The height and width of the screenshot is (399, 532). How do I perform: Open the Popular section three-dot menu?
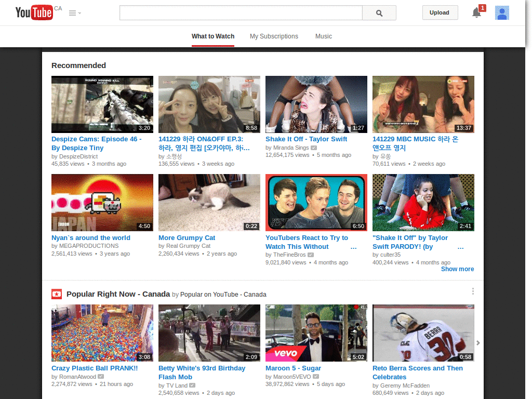473,291
